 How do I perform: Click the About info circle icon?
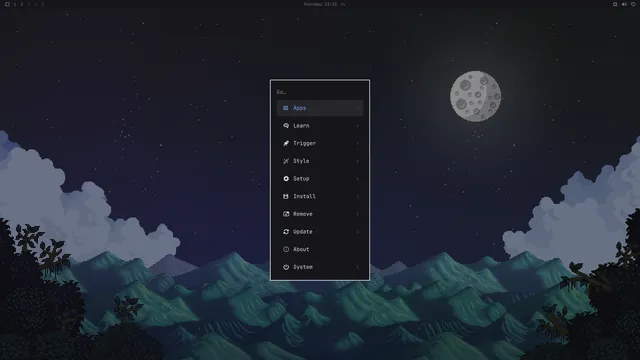click(286, 249)
